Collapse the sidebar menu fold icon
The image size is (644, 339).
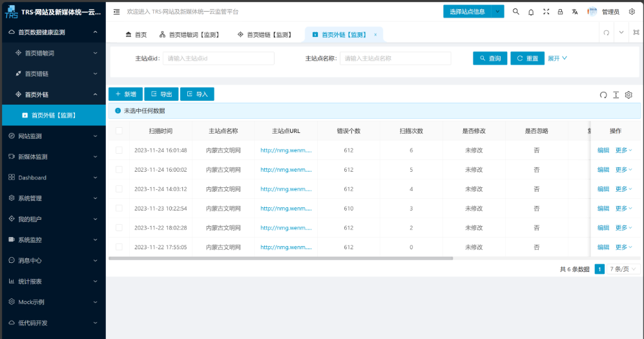(116, 12)
